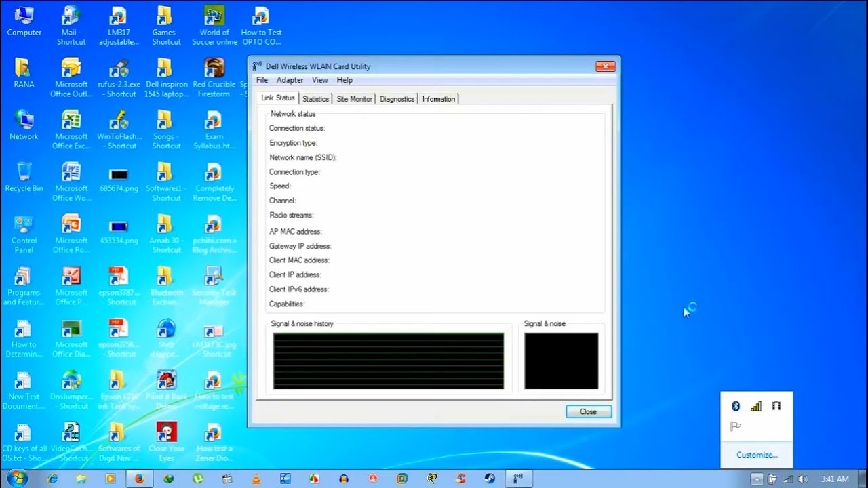Collapse hidden icons arrow in taskbar

click(757, 479)
